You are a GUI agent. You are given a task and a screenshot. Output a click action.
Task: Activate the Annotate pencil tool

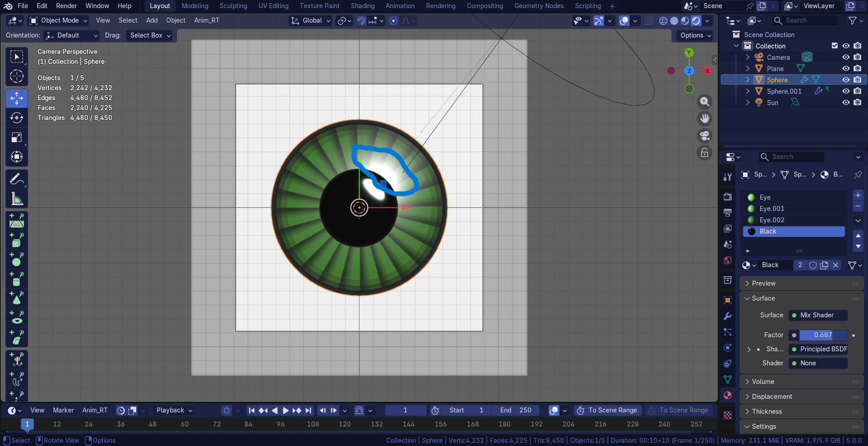(x=17, y=179)
